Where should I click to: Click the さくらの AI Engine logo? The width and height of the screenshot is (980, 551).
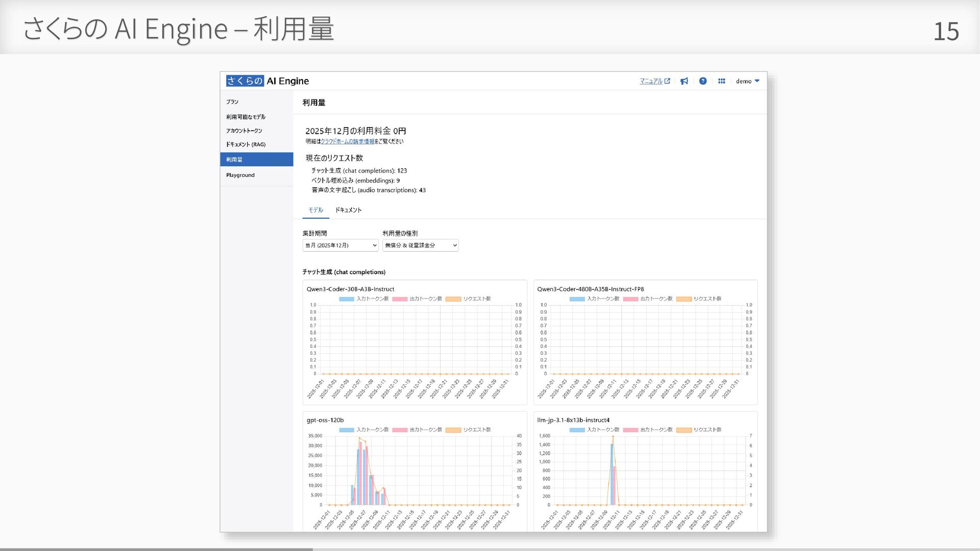(267, 81)
